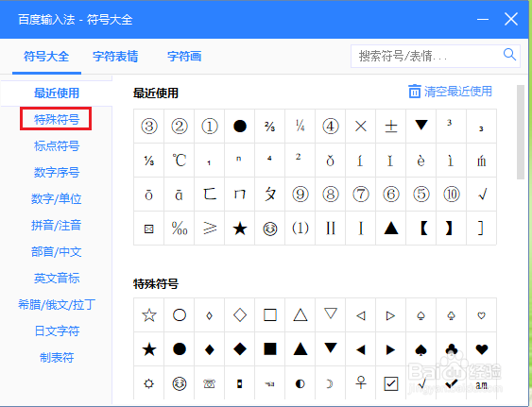Insert the ⅓ fraction symbol
Screen dimensions: 532x407
(149, 161)
